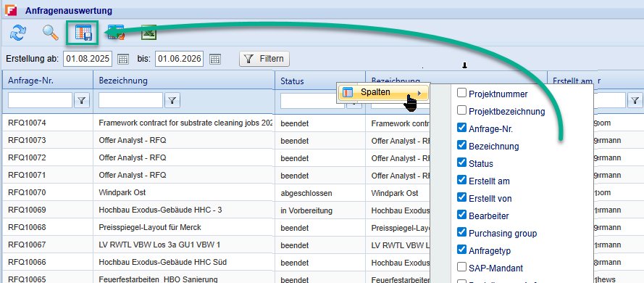Click the 'abgeschlossen' status cell
Screen dimensions: 644x283
click(x=320, y=192)
